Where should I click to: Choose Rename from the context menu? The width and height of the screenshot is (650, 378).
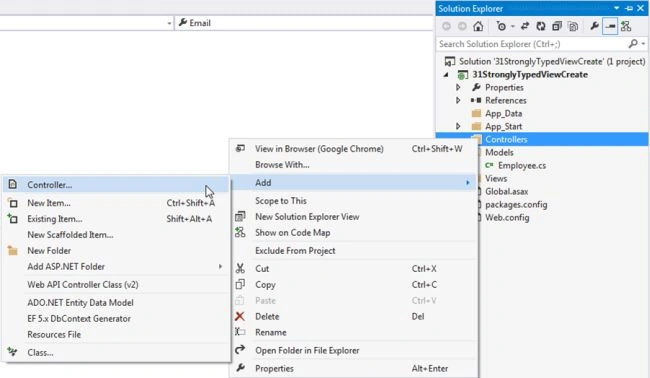point(353,332)
